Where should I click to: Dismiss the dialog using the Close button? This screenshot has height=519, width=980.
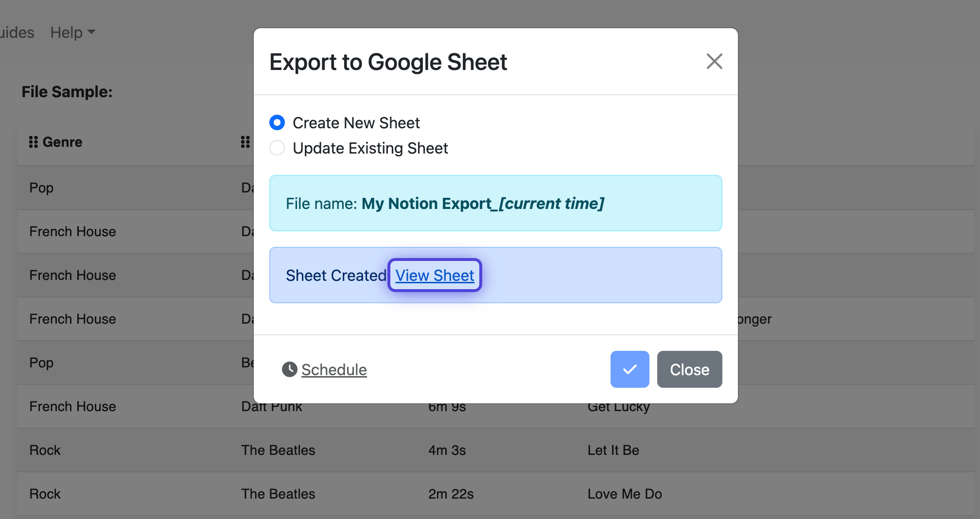coord(689,369)
